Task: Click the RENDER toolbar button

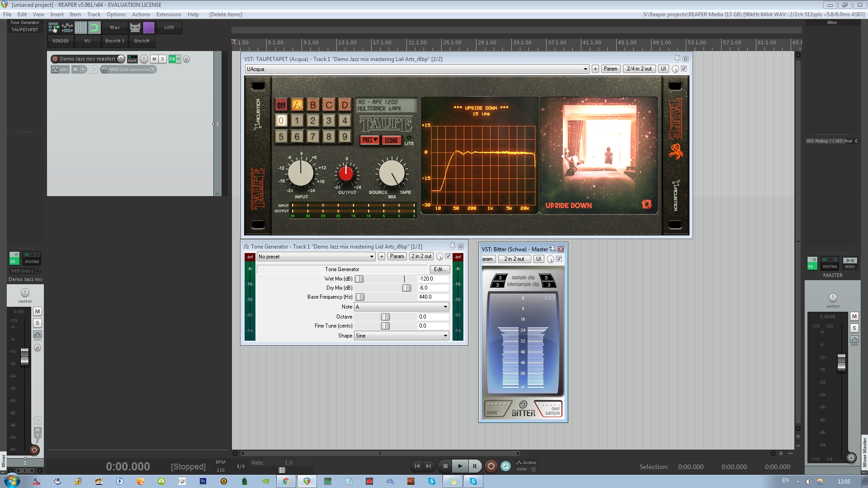Action: pyautogui.click(x=61, y=41)
